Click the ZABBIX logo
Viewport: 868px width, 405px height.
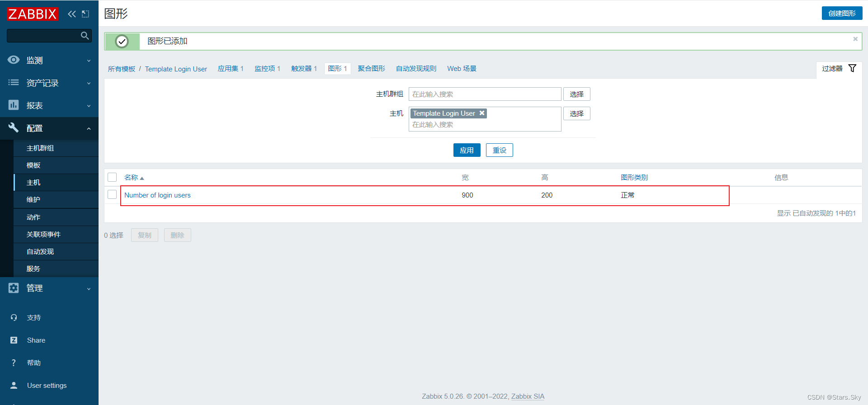click(x=33, y=14)
